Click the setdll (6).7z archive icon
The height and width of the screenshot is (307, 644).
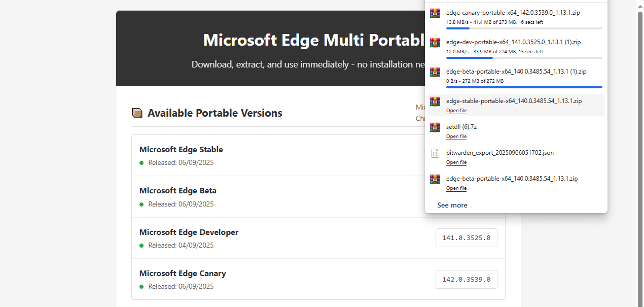(435, 127)
